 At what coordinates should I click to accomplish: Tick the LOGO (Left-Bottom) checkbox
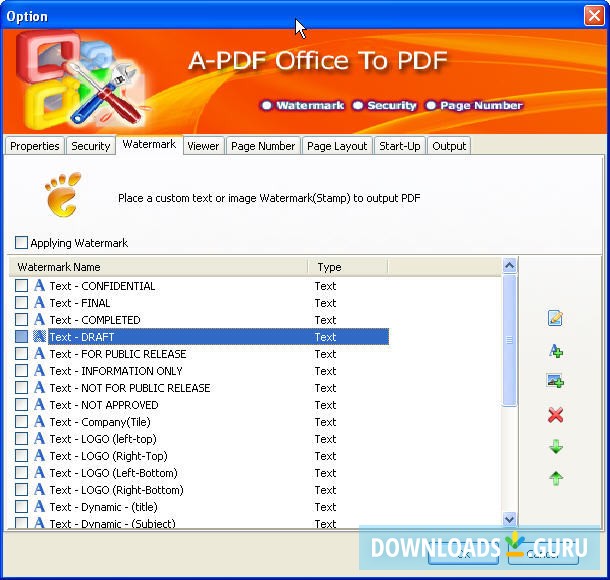click(x=21, y=473)
